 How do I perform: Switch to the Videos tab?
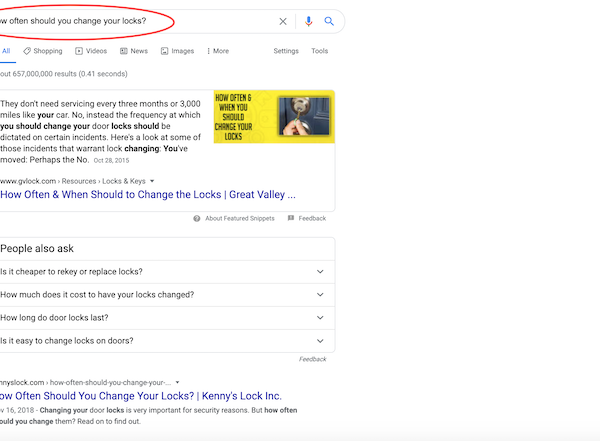pos(91,51)
